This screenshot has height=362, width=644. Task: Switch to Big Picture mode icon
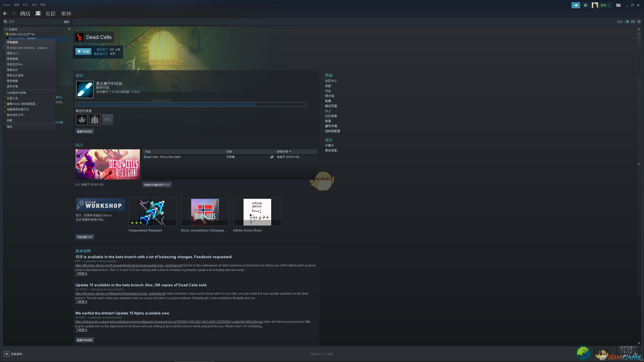tap(618, 5)
